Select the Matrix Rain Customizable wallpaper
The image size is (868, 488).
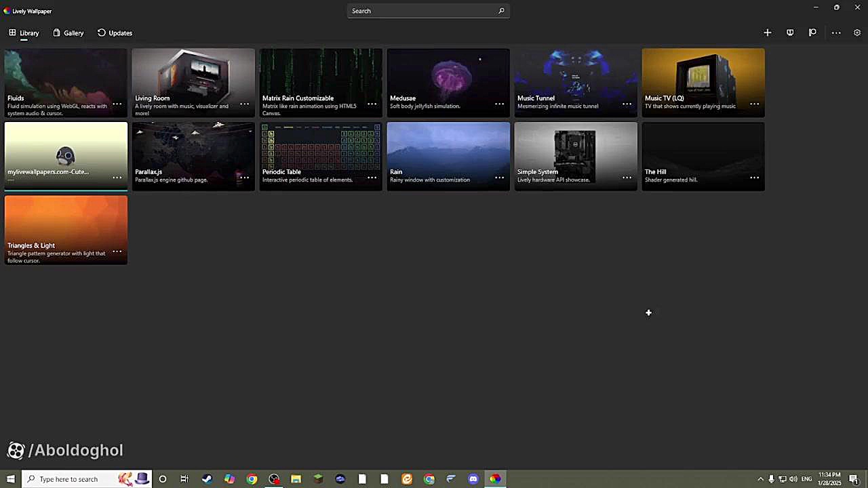321,75
